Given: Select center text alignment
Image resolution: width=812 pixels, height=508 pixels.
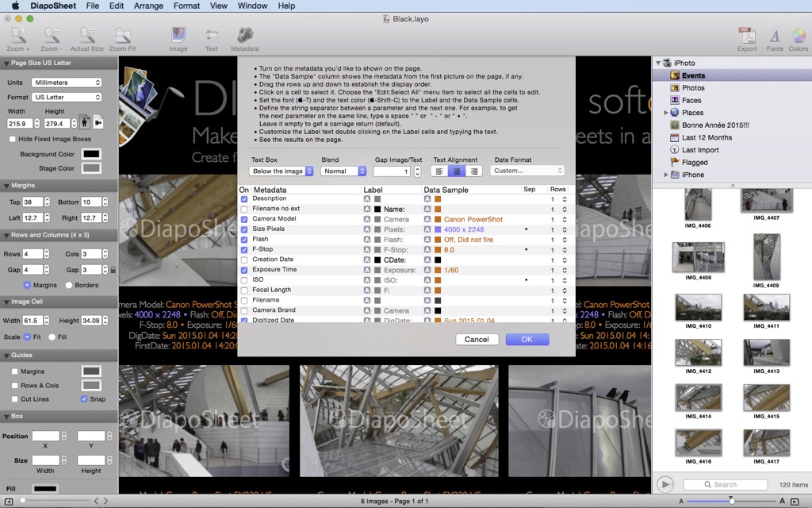Looking at the screenshot, I should click(456, 171).
